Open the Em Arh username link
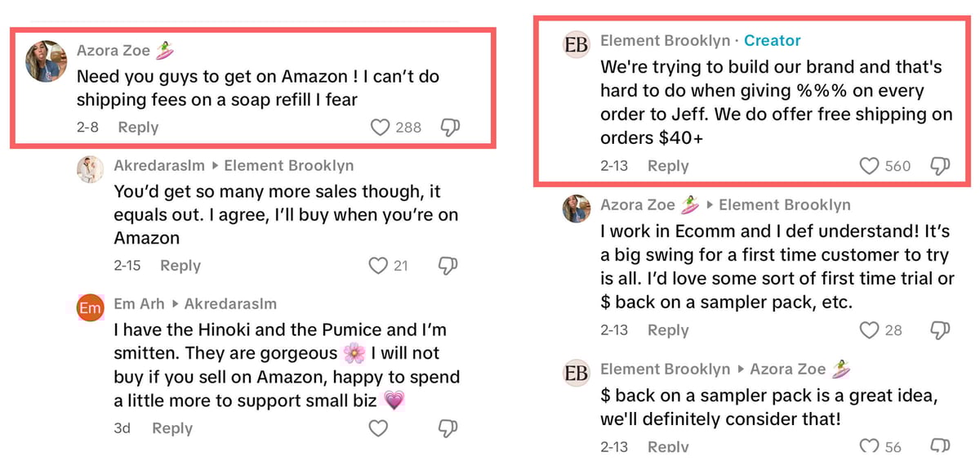The image size is (980, 466). pyautogui.click(x=139, y=303)
